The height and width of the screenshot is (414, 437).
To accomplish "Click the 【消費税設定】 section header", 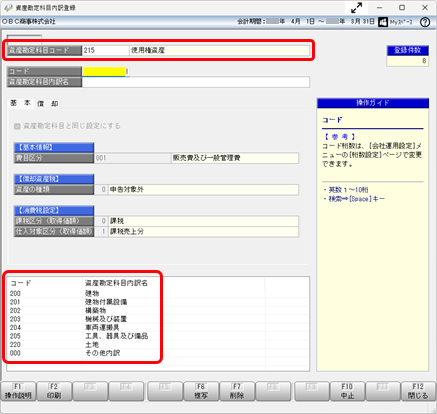I will (x=54, y=210).
